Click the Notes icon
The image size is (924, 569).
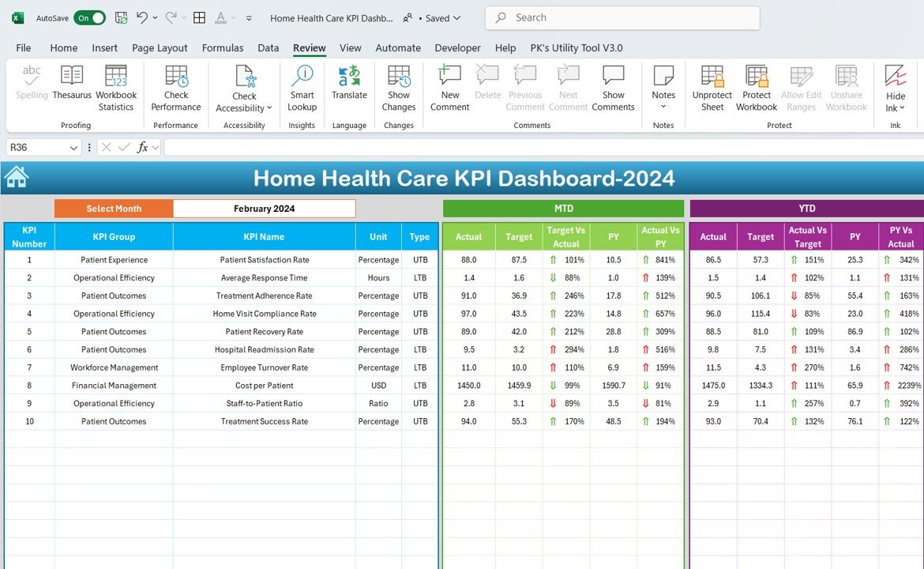[663, 76]
